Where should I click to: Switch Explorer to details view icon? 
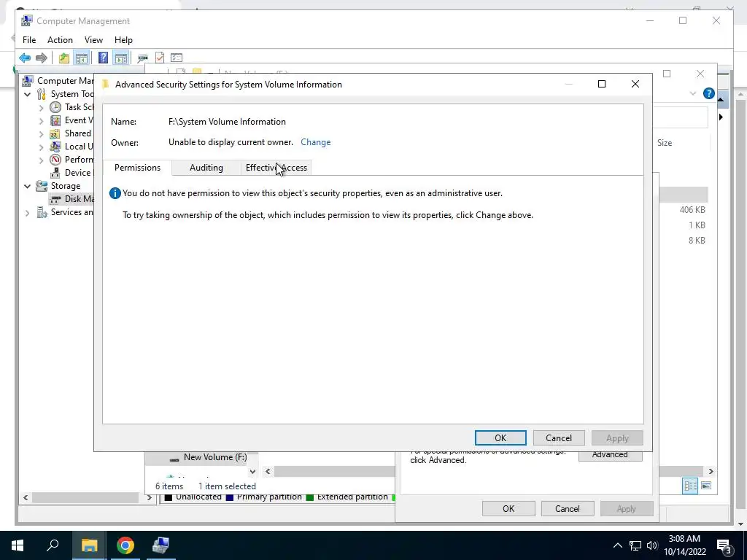(x=690, y=486)
